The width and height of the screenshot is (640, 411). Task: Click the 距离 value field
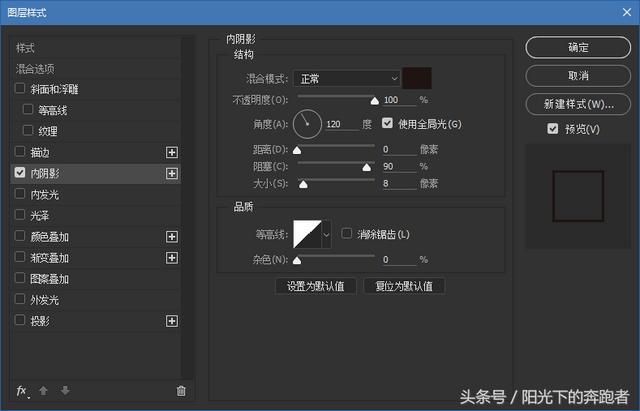[399, 149]
